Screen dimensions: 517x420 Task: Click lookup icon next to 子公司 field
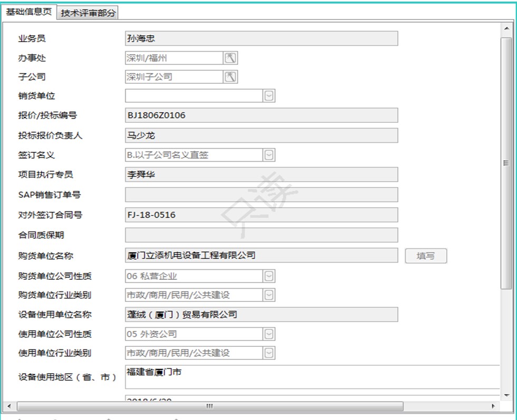[x=231, y=77]
